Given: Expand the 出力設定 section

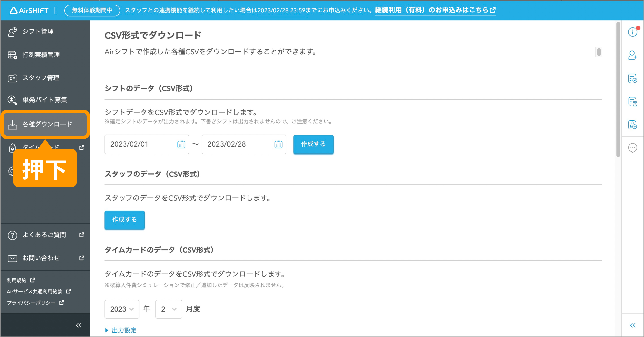Looking at the screenshot, I should pos(121,330).
